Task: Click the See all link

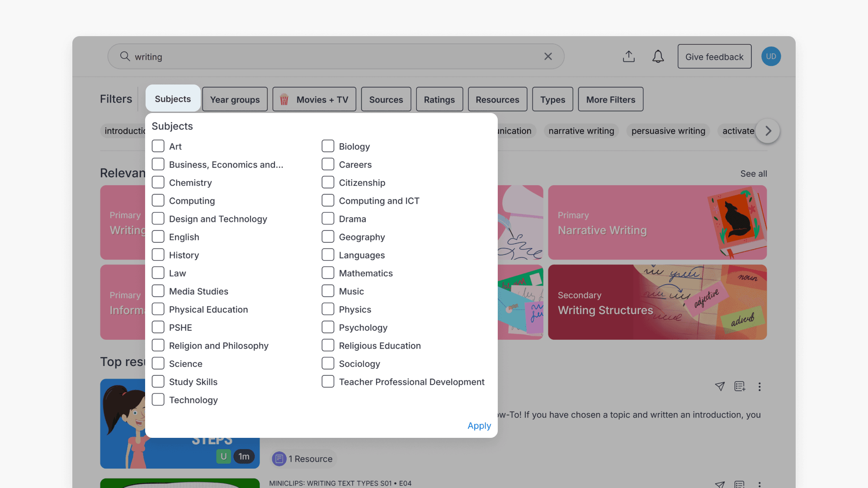Action: tap(754, 174)
